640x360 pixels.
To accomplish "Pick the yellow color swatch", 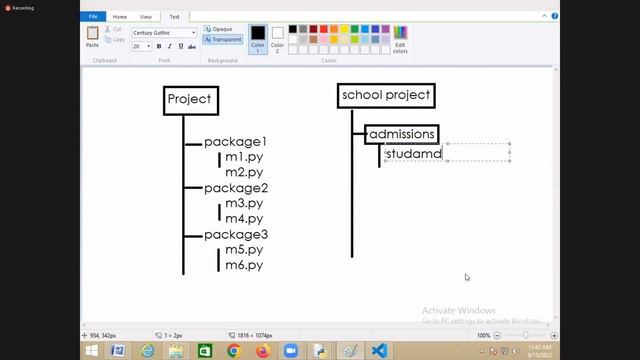I will point(344,29).
